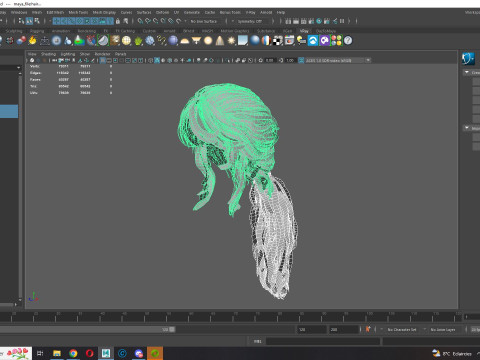Click the viewport gamma value field
This screenshot has width=480, height=360.
(290, 60)
